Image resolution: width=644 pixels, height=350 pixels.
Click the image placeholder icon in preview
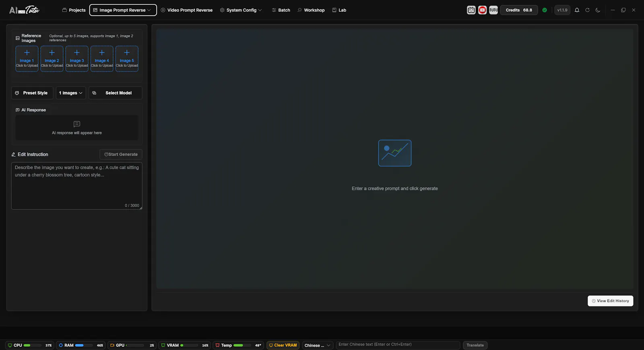395,153
